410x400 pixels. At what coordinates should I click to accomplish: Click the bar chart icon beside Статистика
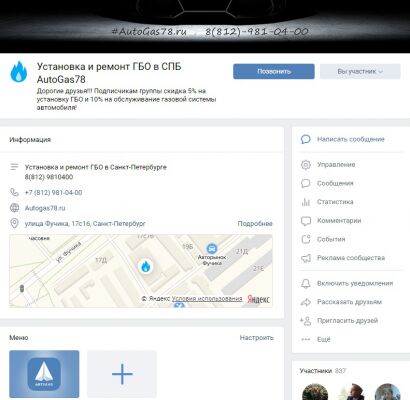coord(305,202)
